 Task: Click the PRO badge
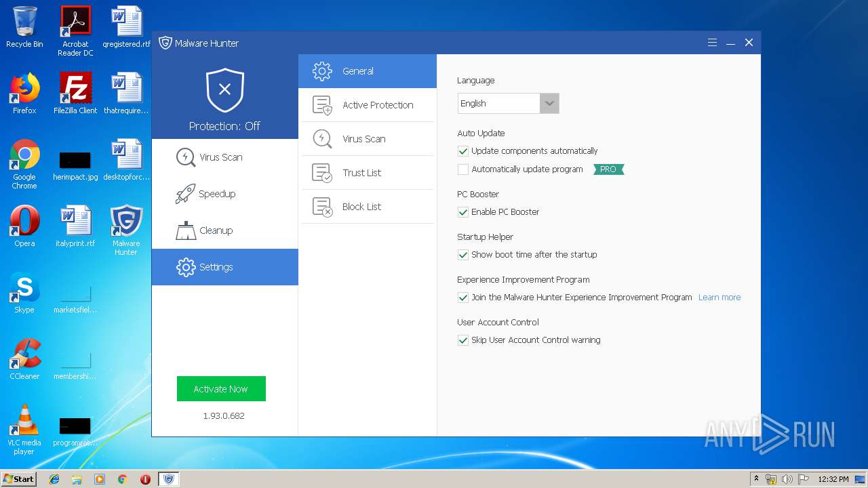[608, 169]
